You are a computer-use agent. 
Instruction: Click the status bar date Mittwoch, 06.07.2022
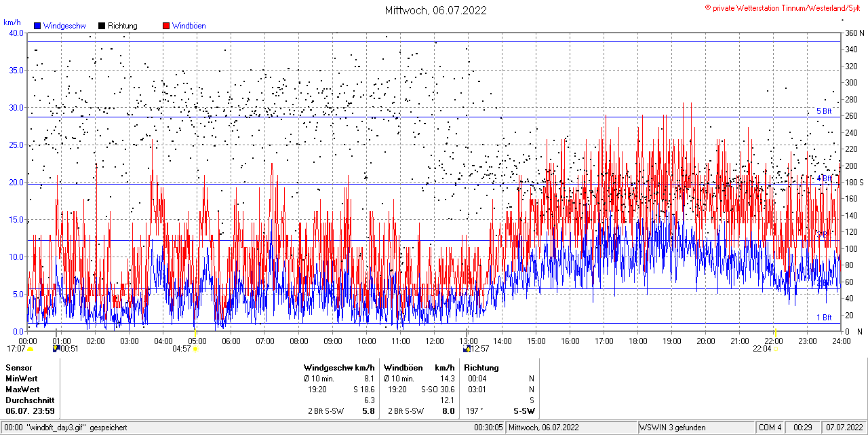pyautogui.click(x=544, y=428)
